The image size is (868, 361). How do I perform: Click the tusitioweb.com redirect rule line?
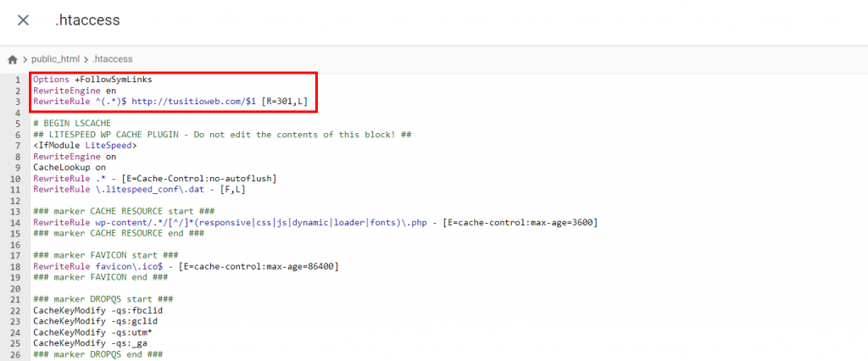pos(170,102)
